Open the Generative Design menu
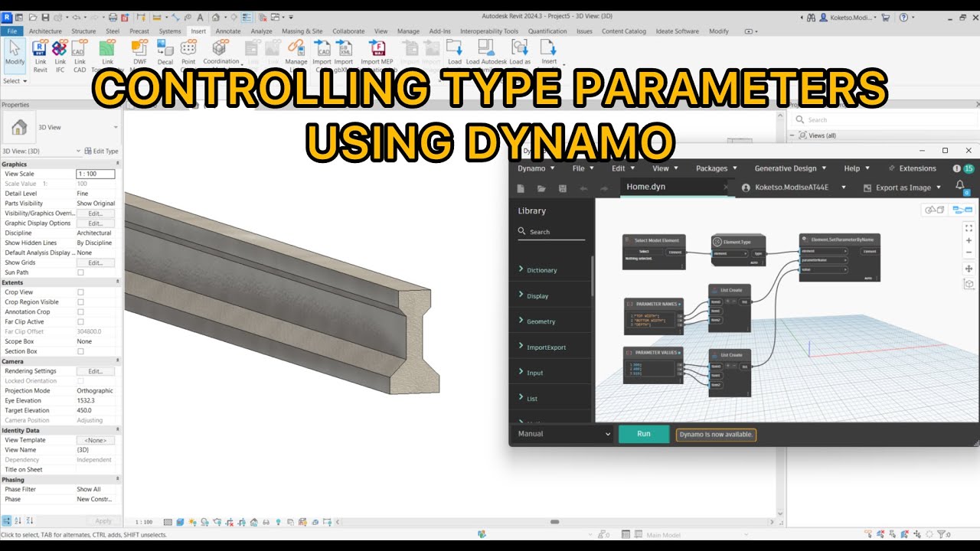The height and width of the screenshot is (551, 980). (790, 168)
